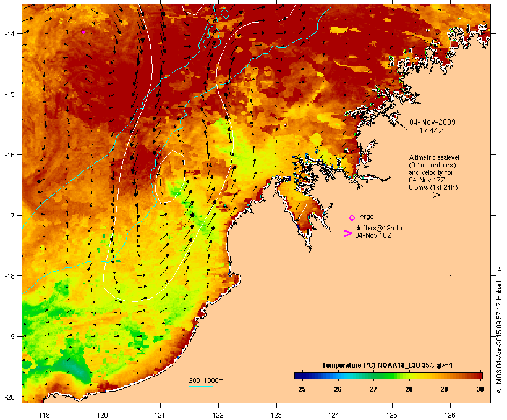Click the date text 04-Nov-2009
Screen dimensions: 507x420
click(x=432, y=122)
